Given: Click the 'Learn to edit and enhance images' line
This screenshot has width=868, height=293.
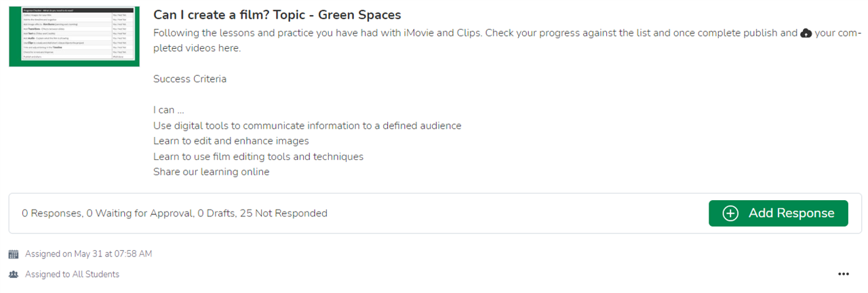Looking at the screenshot, I should pyautogui.click(x=231, y=141).
